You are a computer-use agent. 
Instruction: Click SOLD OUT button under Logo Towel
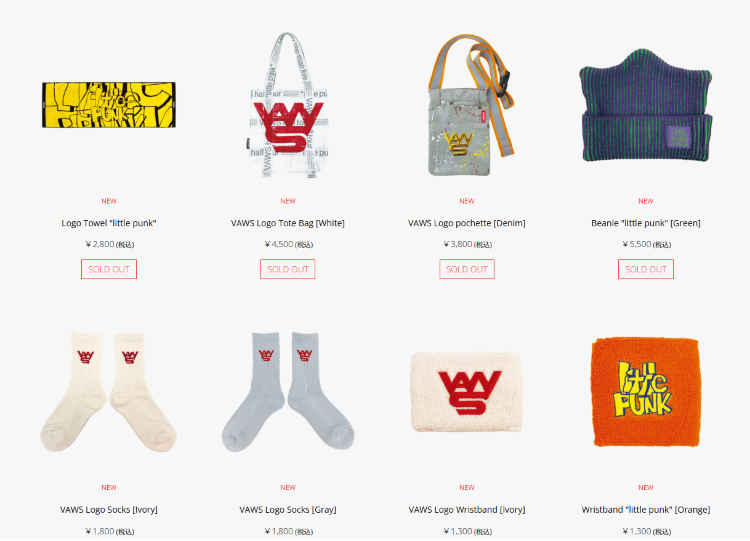[x=109, y=269]
